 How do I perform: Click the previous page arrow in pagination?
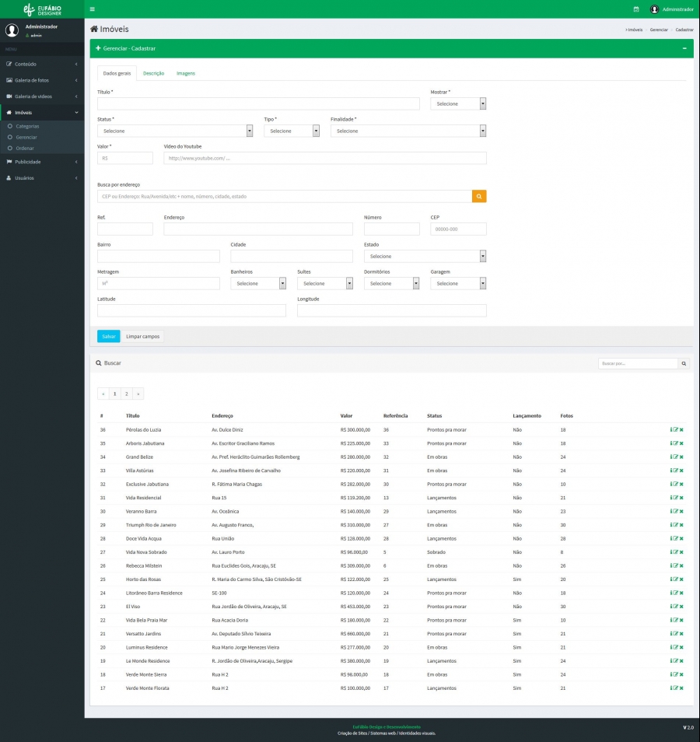click(x=103, y=394)
